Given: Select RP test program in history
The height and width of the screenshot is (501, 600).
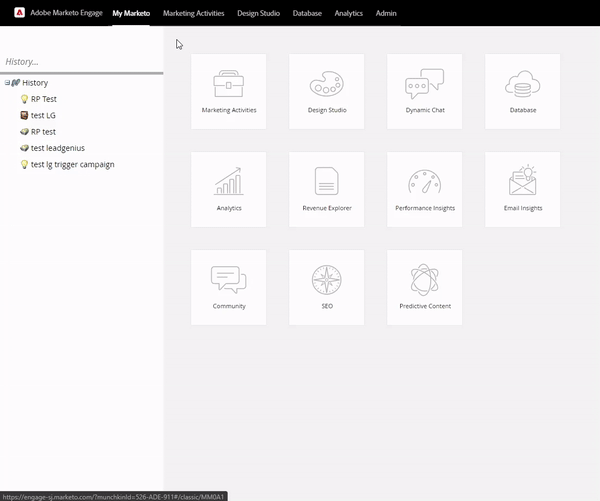Looking at the screenshot, I should pos(43,132).
